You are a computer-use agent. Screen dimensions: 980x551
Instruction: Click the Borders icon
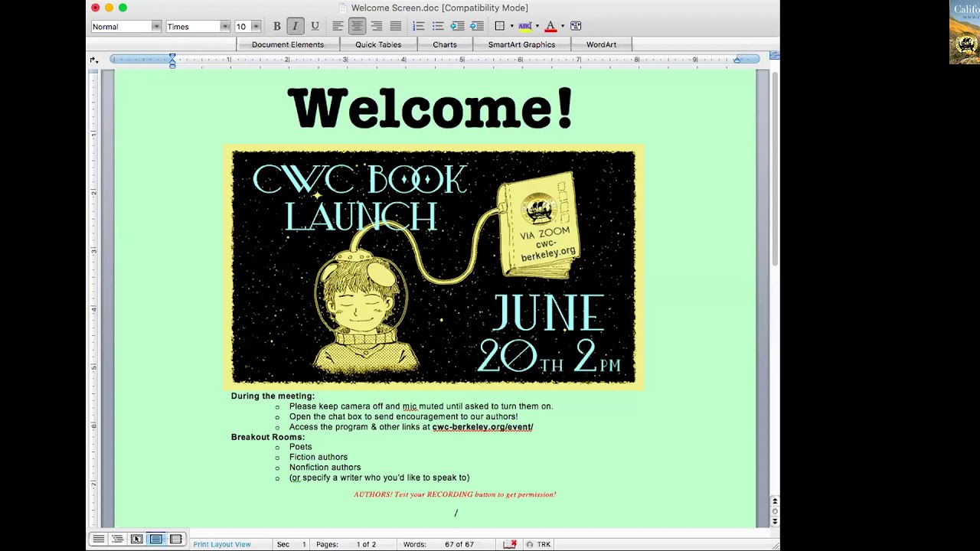coord(500,26)
